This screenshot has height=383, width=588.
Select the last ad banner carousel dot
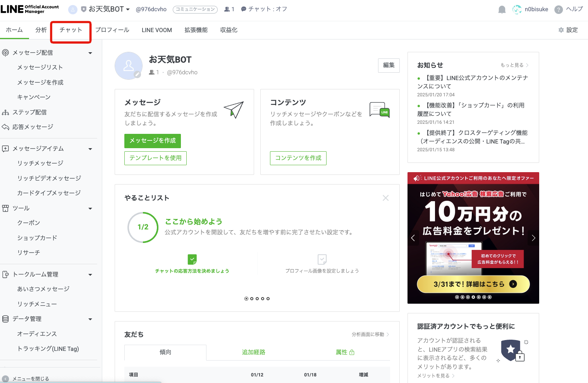[x=490, y=297]
